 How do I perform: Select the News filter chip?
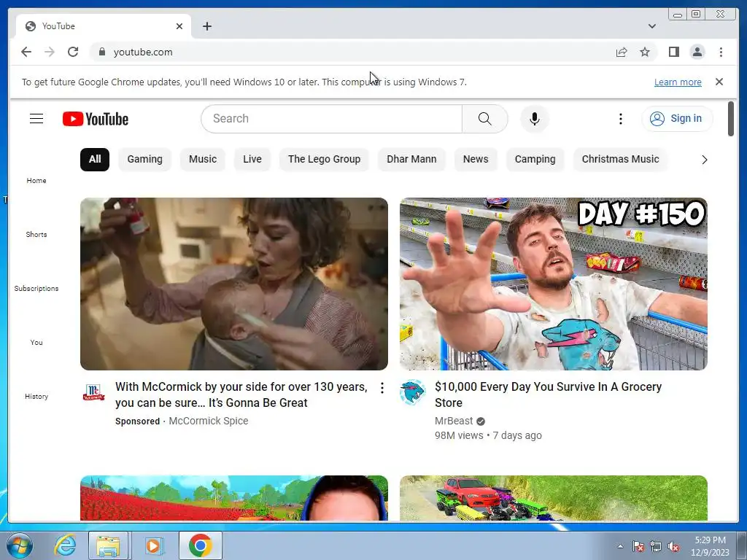point(476,159)
